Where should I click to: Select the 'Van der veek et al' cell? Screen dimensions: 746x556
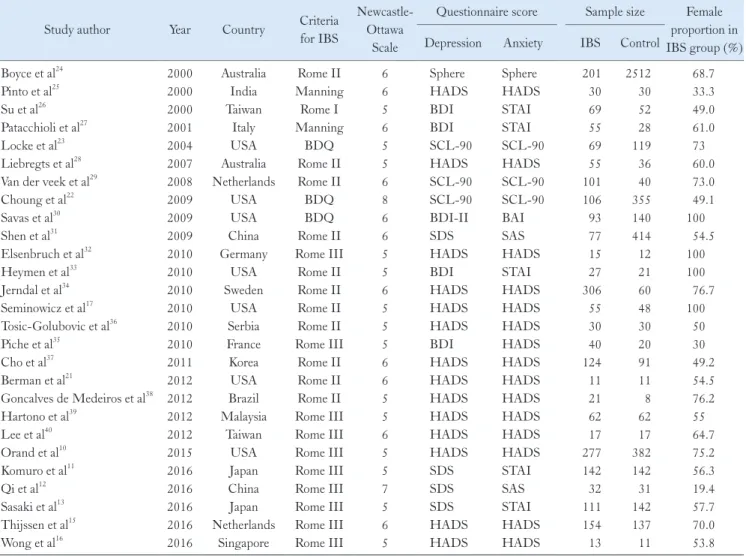[49, 181]
